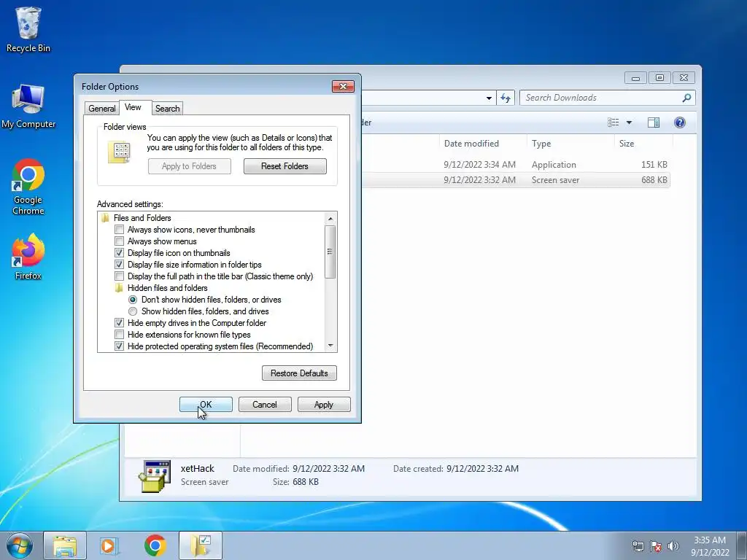Click the Advanced settings scrollbar thumb

(x=330, y=252)
